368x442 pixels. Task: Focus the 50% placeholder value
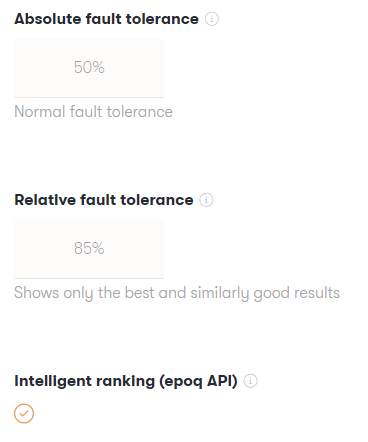click(x=89, y=67)
